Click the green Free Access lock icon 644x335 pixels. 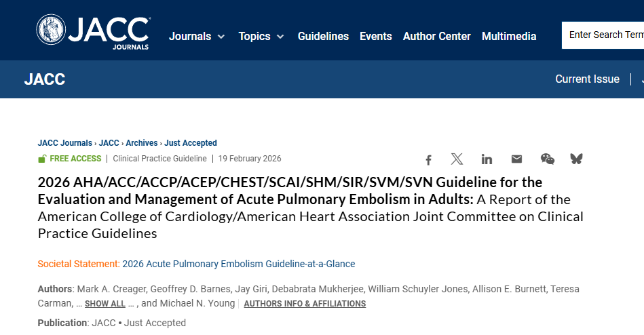(42, 159)
